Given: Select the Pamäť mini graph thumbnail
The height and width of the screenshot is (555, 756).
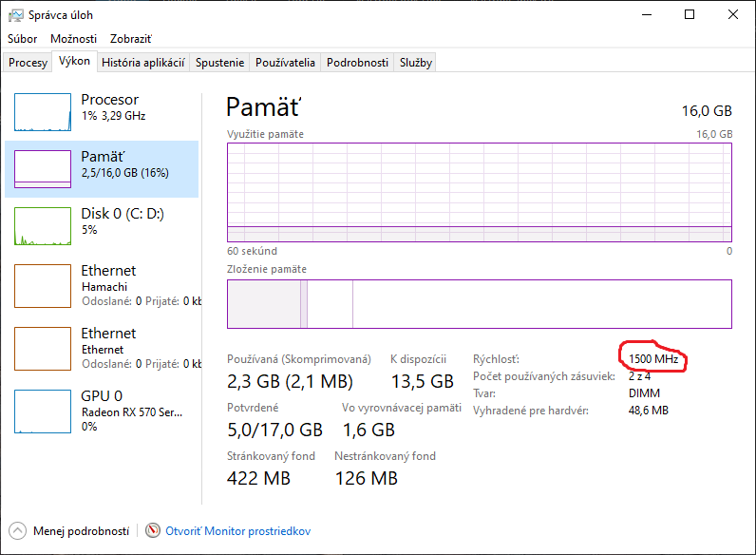Looking at the screenshot, I should tap(43, 169).
